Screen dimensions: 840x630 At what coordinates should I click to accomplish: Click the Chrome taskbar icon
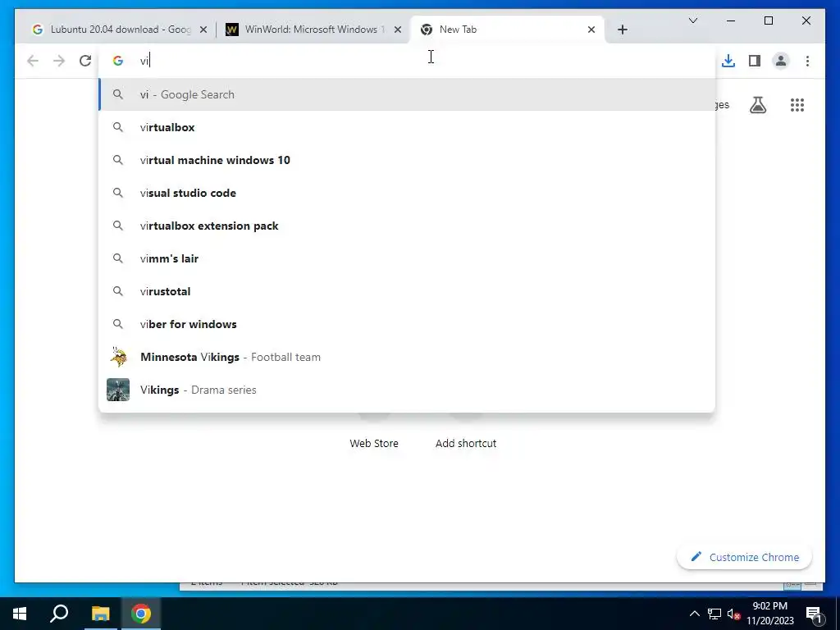click(x=141, y=614)
